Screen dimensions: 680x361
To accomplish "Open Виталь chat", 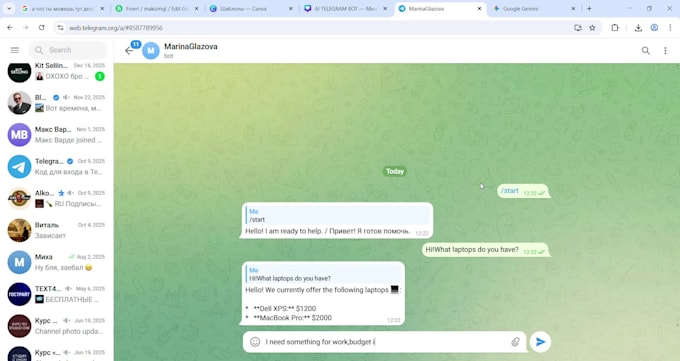I will click(57, 230).
